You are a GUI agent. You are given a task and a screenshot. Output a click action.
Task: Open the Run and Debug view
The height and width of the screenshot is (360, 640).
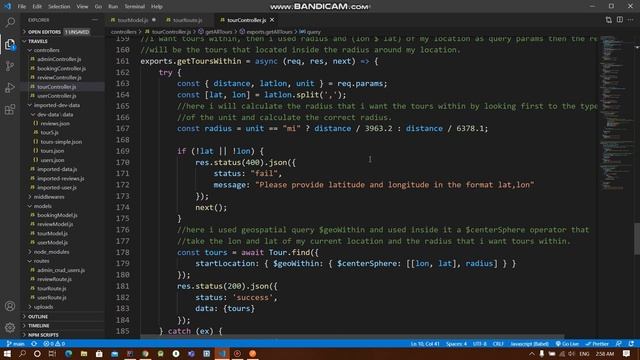[10, 88]
